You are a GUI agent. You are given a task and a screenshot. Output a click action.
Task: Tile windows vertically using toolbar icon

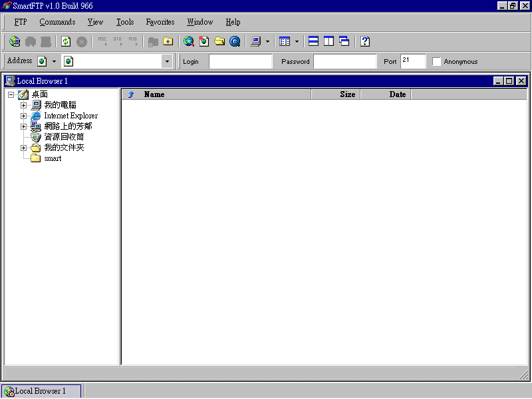329,41
